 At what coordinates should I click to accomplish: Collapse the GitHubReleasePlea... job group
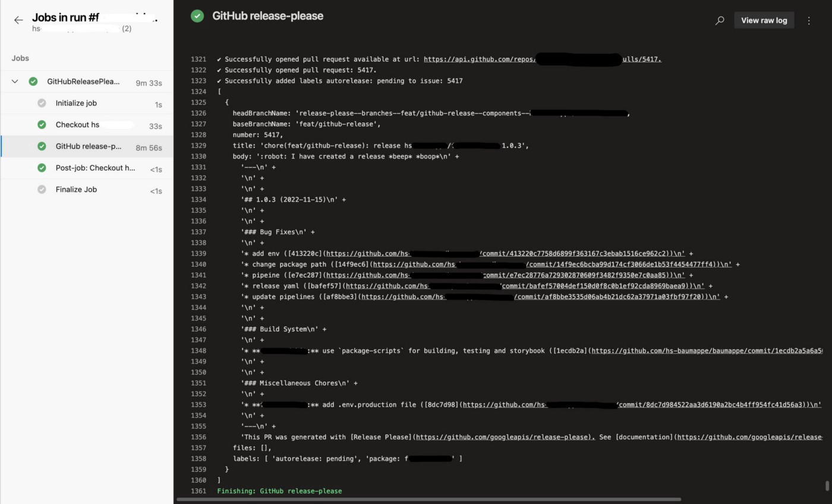15,81
